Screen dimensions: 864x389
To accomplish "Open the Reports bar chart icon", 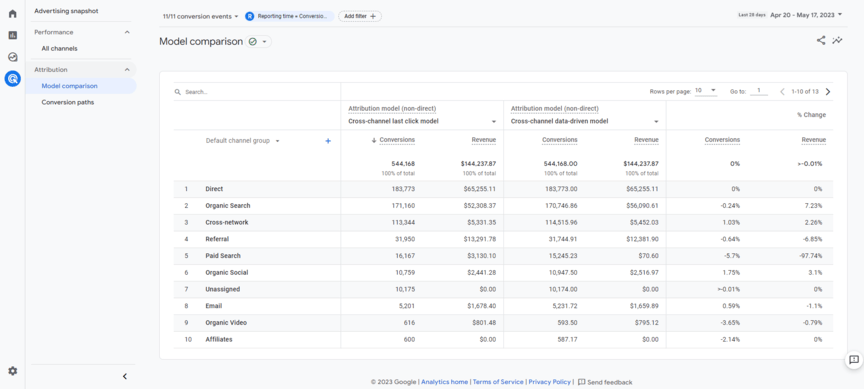I will click(12, 35).
